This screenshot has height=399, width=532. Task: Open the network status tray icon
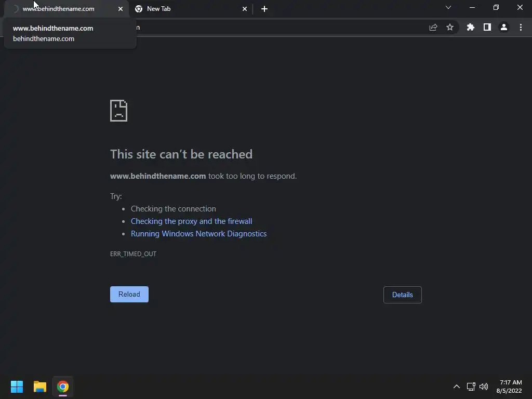(x=471, y=387)
